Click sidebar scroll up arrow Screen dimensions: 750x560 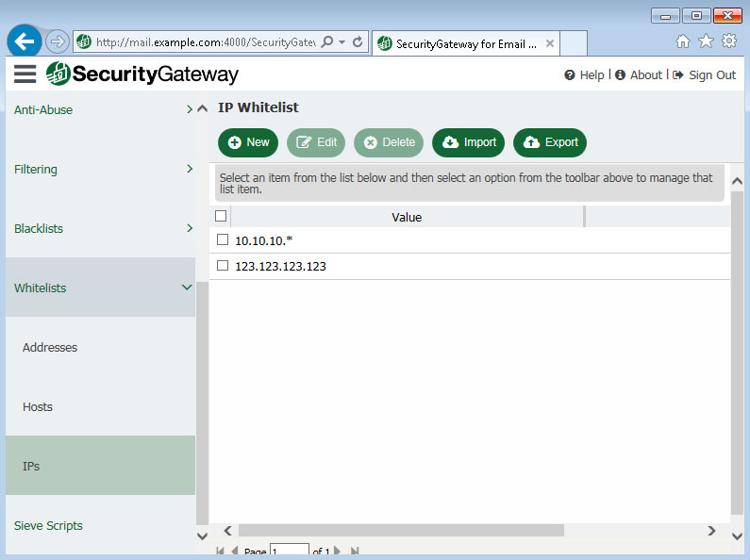202,108
